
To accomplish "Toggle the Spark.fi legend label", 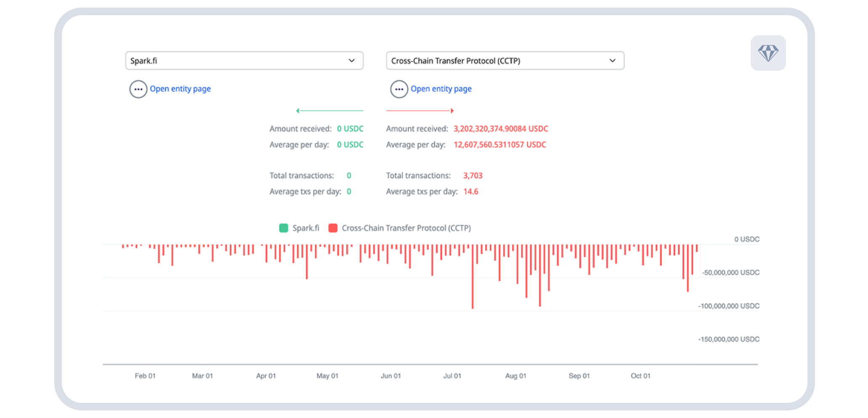I will [306, 228].
